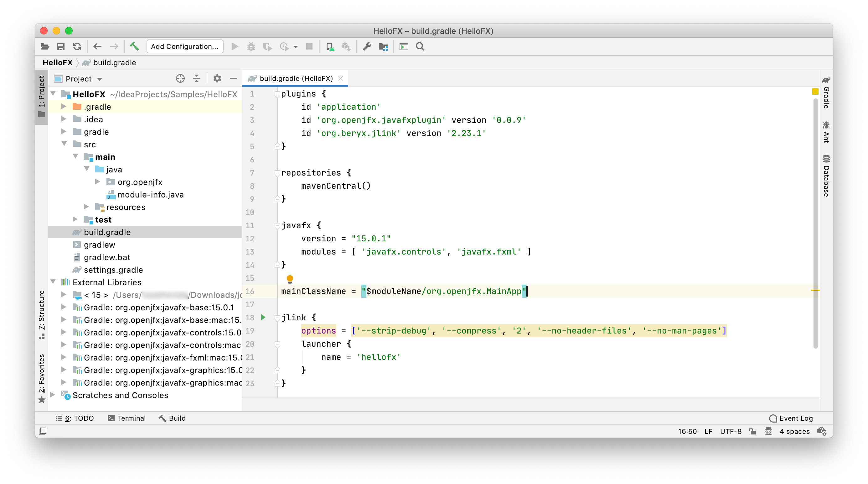Open Project Structure toolbar icon
Image resolution: width=868 pixels, height=484 pixels.
click(383, 46)
